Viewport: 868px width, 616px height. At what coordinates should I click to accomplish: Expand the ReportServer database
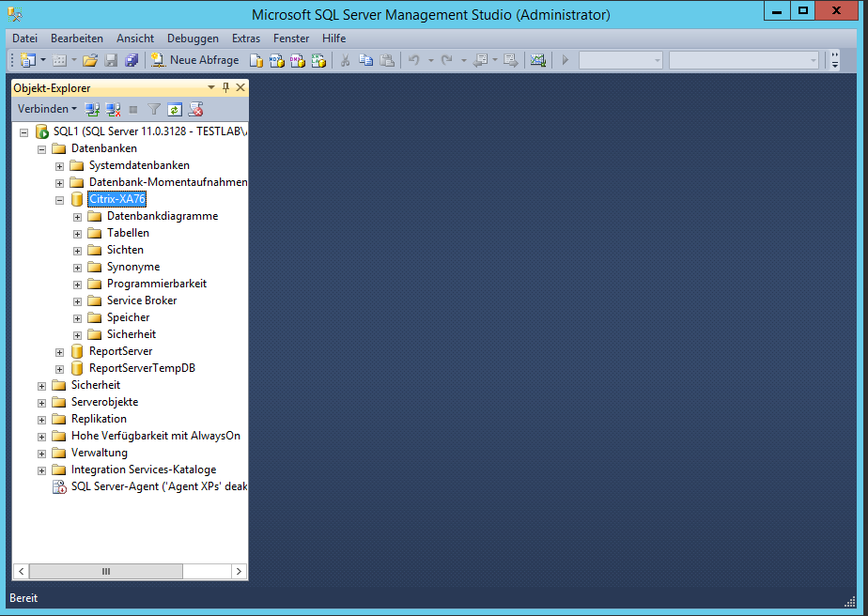click(x=59, y=352)
